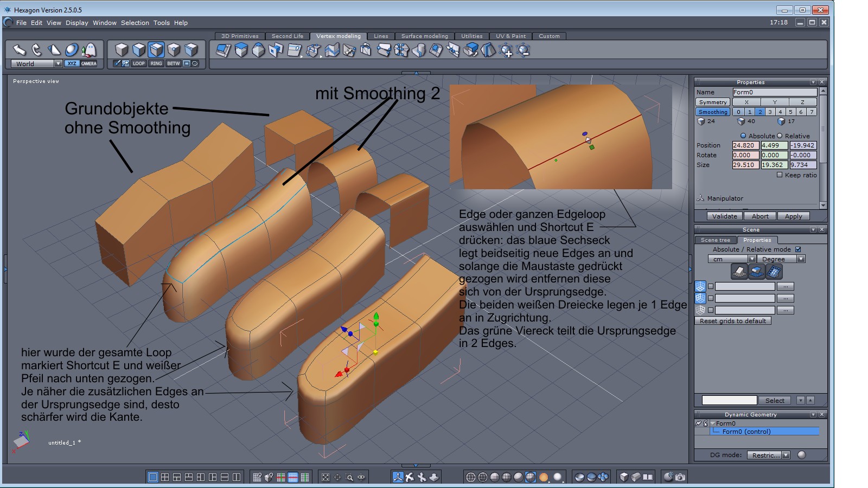This screenshot has height=488, width=868.
Task: Click Reset grids to default
Action: click(733, 320)
